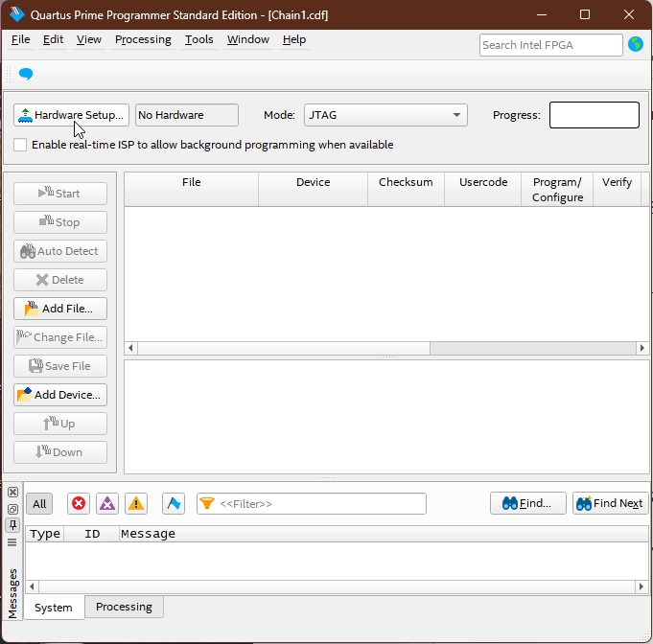The image size is (653, 644).
Task: Click the No Hardware field
Action: click(187, 115)
